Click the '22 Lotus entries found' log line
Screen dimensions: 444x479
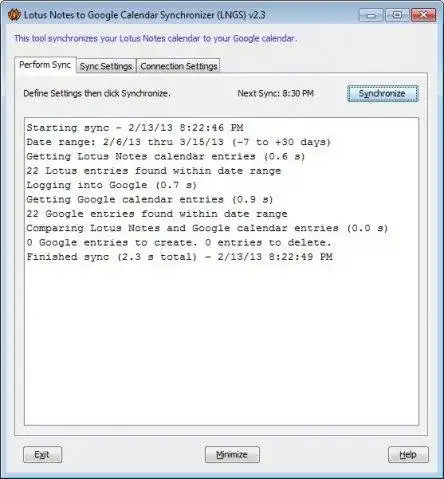(154, 171)
